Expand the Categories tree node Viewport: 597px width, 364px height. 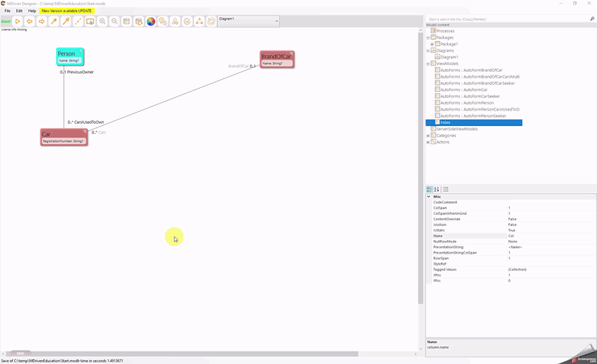click(428, 136)
